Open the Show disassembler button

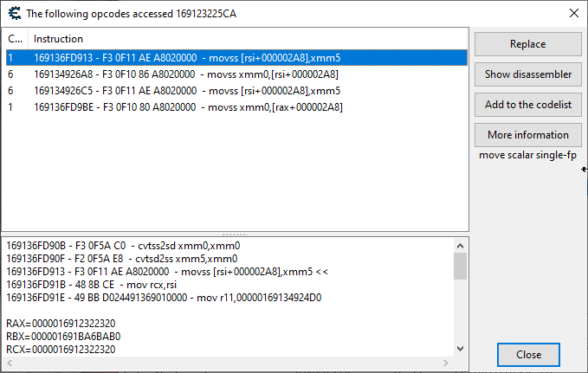click(x=527, y=74)
